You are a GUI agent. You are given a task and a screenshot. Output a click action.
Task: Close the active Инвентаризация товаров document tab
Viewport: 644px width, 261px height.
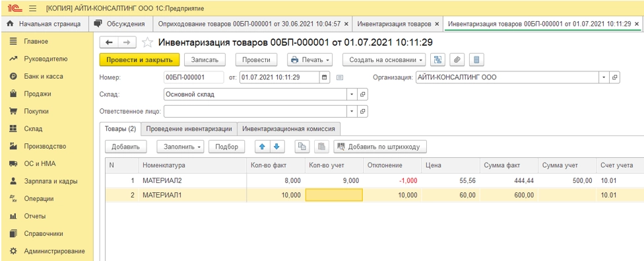click(637, 24)
